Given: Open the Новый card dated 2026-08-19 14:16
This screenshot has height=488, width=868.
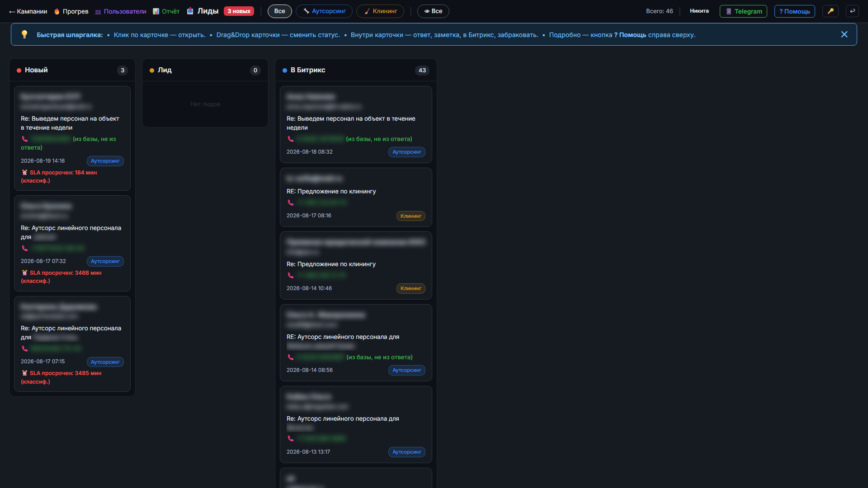Looking at the screenshot, I should click(72, 138).
